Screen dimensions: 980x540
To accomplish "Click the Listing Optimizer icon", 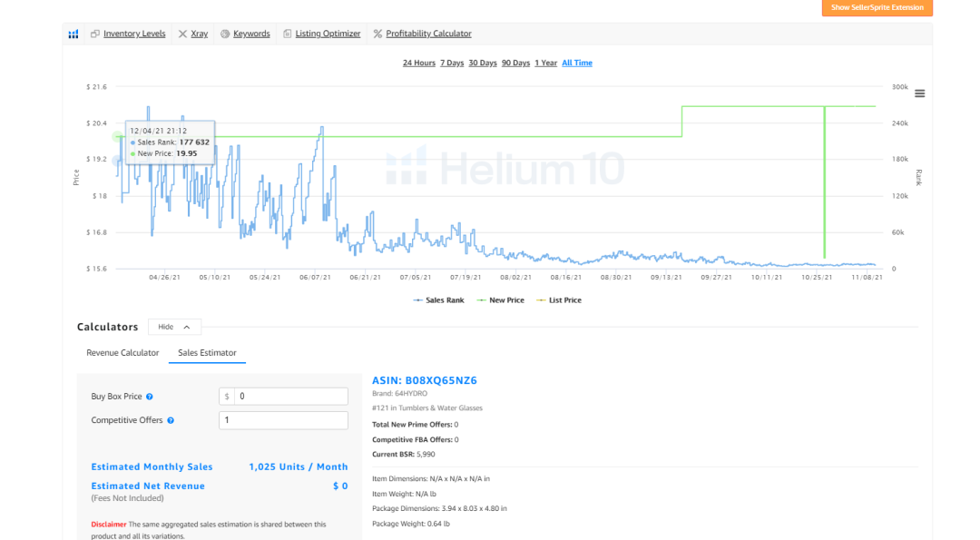I will pyautogui.click(x=288, y=34).
